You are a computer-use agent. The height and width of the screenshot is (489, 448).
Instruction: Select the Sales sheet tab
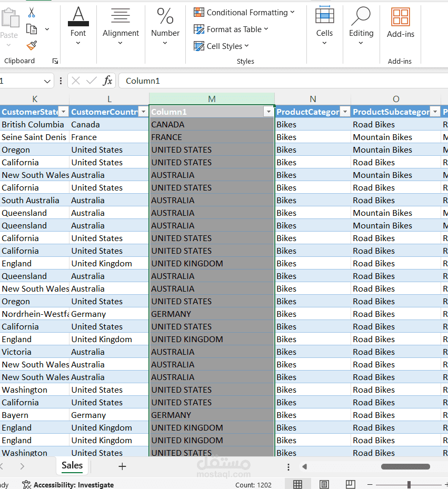72,465
